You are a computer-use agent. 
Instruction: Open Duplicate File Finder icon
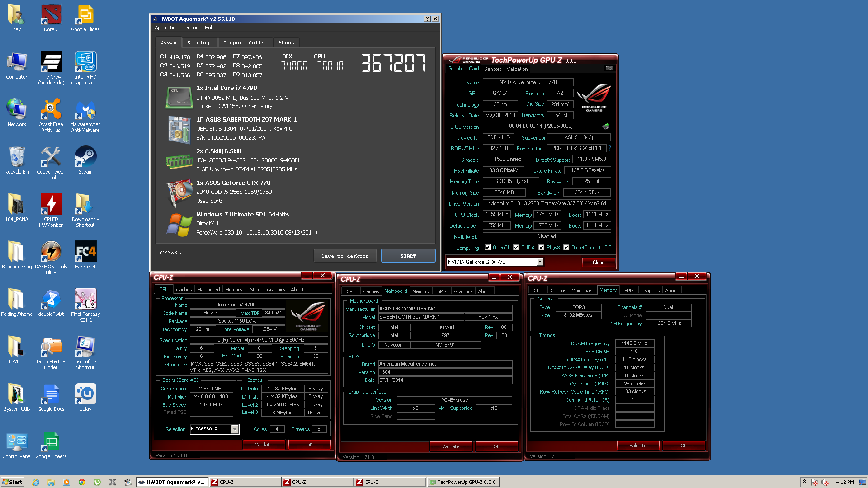click(x=51, y=352)
